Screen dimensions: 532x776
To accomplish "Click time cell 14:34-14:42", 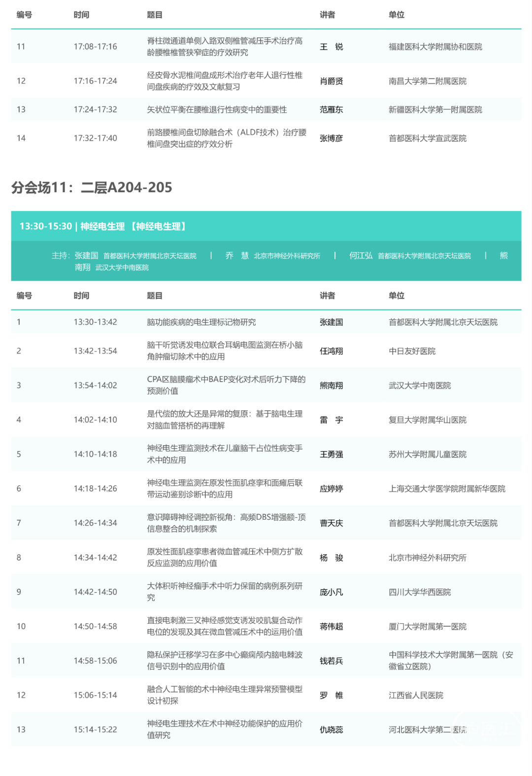I will [x=96, y=558].
